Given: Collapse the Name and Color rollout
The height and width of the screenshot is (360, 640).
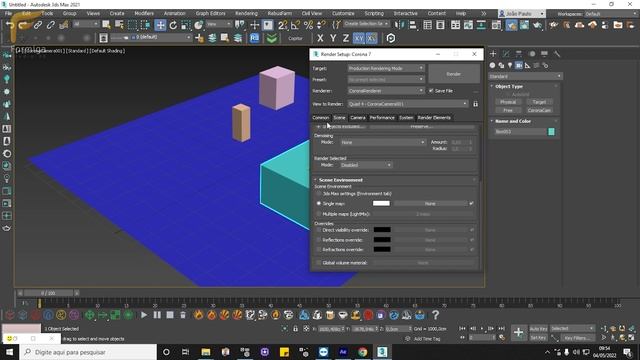Looking at the screenshot, I should [x=513, y=121].
